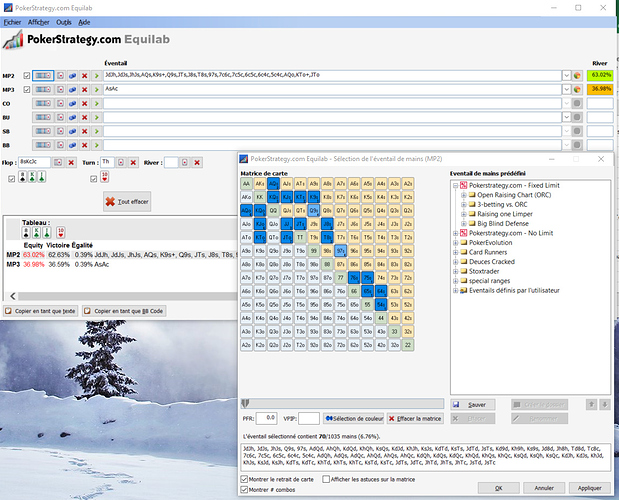Screen dimensions: 619x500
Task: Click the blue random-range icon for CO
Action: (x=72, y=103)
